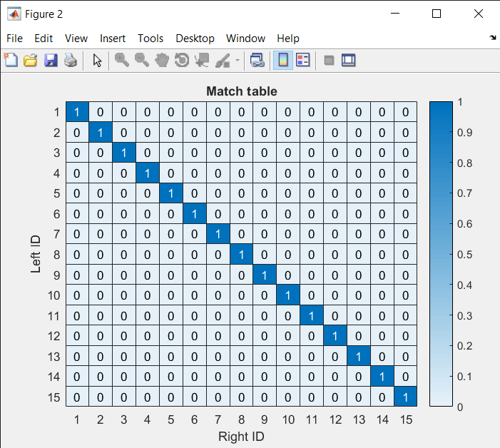
Task: Open the Edit menu
Action: tap(44, 39)
